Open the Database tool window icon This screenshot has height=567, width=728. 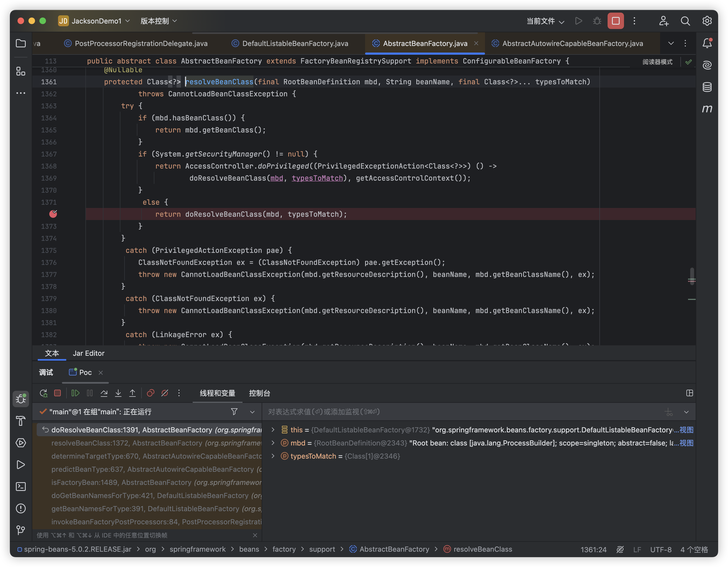tap(707, 87)
